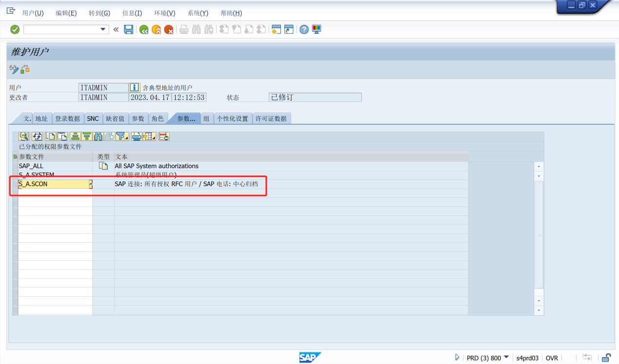Expand the PRD (3) 800 system dropdown
This screenshot has width=619, height=364.
506,358
